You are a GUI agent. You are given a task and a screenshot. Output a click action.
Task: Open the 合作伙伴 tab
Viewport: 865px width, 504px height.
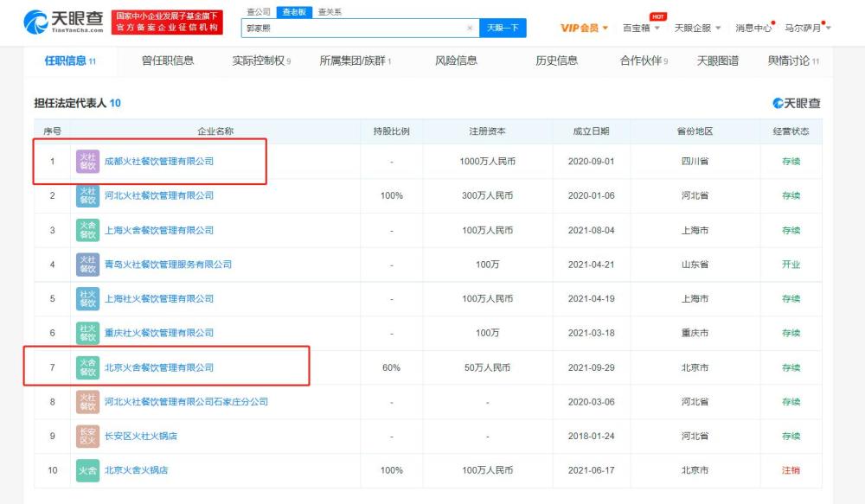tap(644, 61)
